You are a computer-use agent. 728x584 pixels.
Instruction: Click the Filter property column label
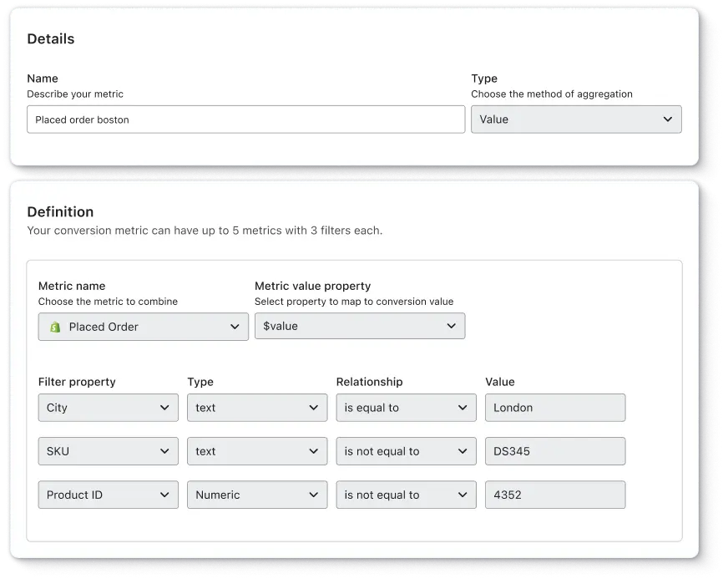tap(77, 382)
